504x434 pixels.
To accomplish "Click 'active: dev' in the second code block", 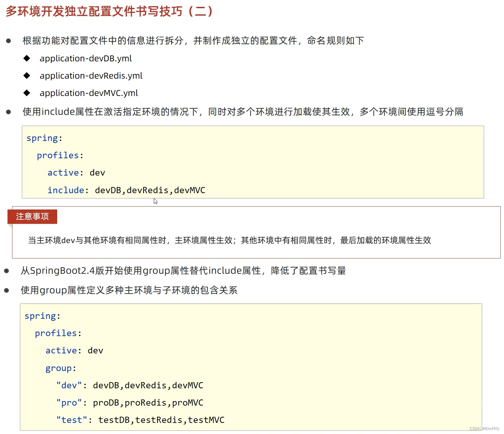I will pyautogui.click(x=74, y=350).
